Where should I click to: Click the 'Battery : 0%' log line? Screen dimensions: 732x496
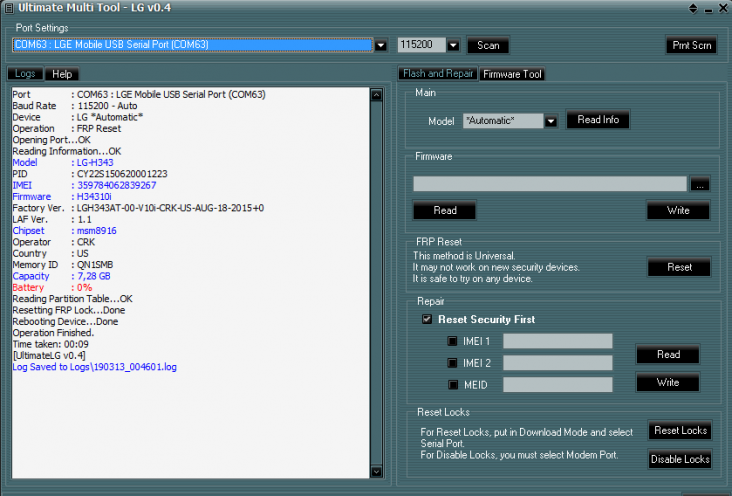point(52,288)
